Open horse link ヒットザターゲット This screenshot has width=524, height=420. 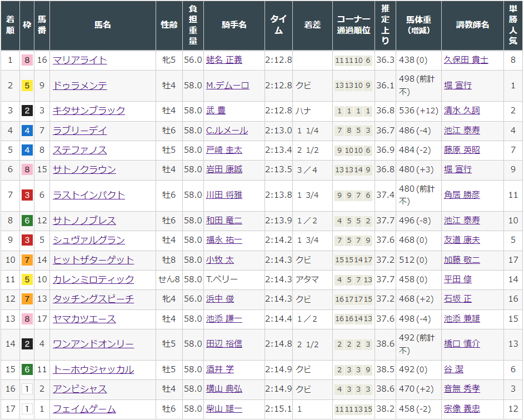coord(93,259)
